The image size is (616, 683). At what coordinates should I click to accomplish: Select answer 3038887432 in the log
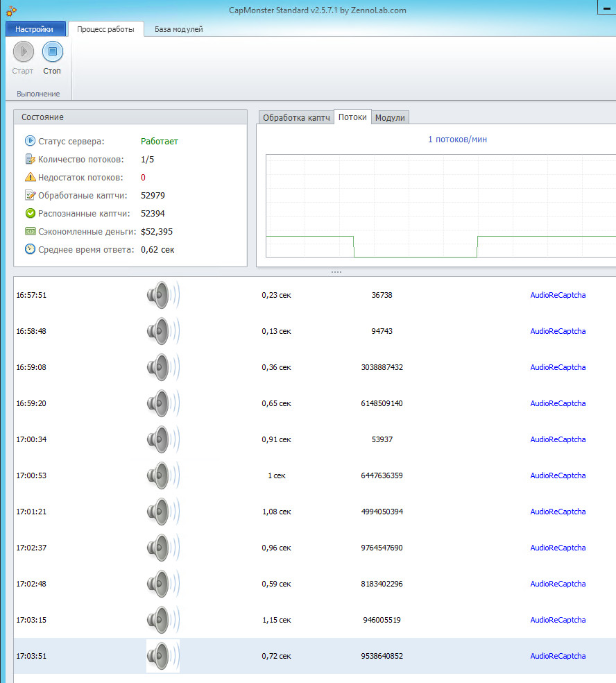click(x=382, y=367)
